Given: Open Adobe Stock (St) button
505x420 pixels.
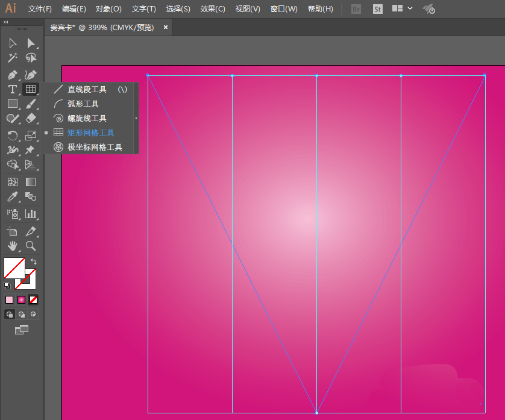Looking at the screenshot, I should tap(377, 9).
